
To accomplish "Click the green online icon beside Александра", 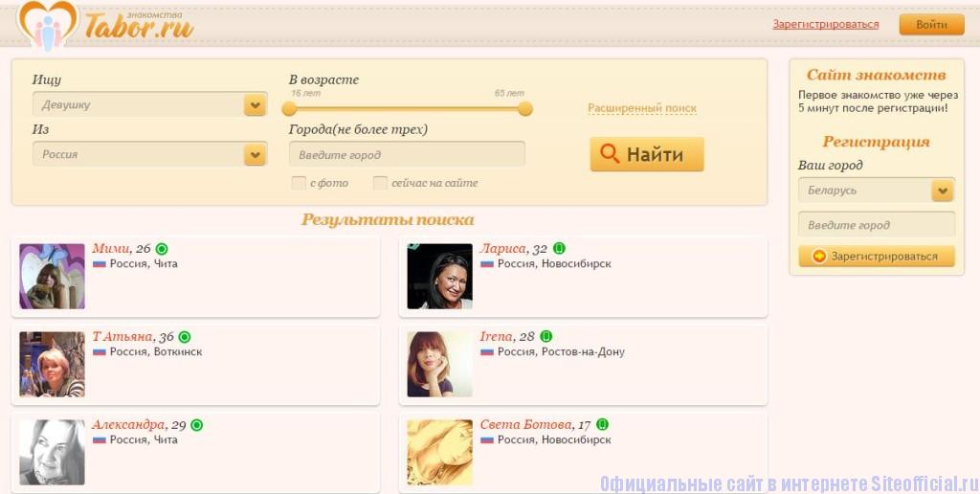I will pos(197,425).
